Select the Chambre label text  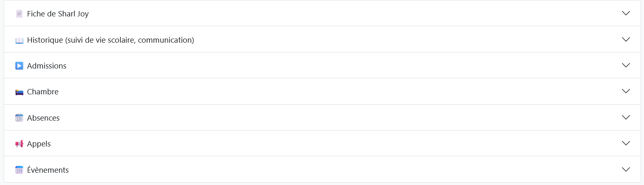click(43, 92)
